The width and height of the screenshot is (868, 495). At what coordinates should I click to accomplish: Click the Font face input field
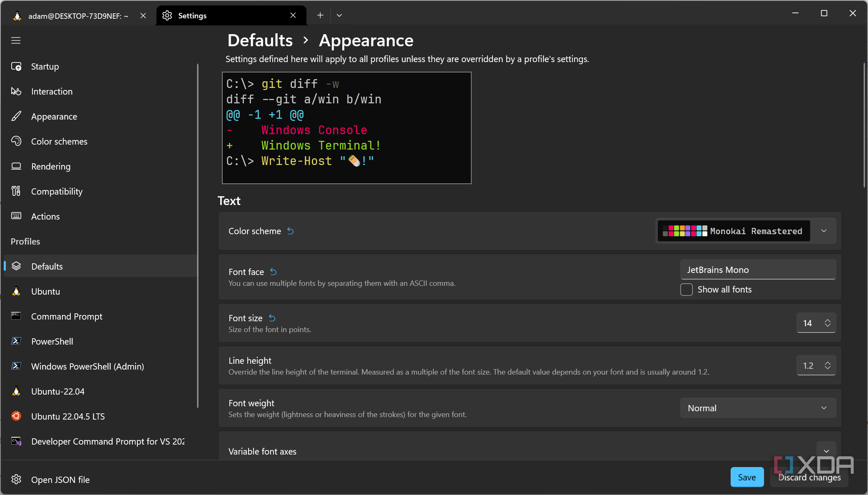(758, 270)
